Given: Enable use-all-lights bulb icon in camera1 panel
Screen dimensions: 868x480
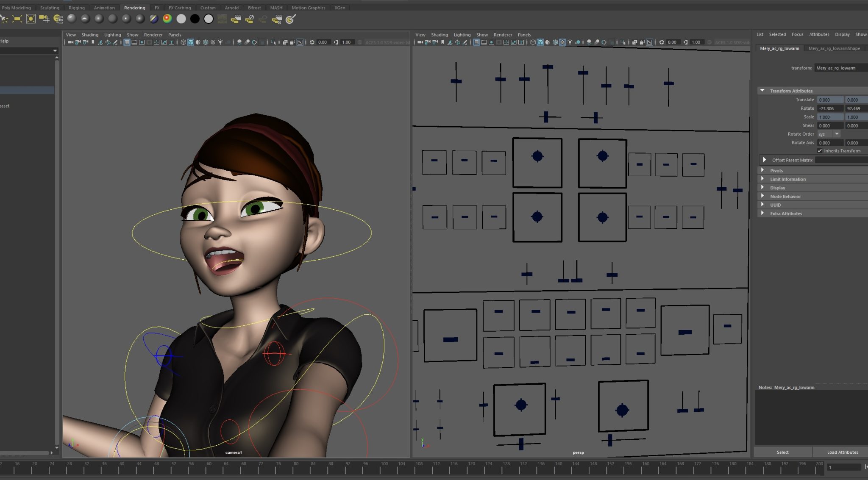Looking at the screenshot, I should (220, 42).
